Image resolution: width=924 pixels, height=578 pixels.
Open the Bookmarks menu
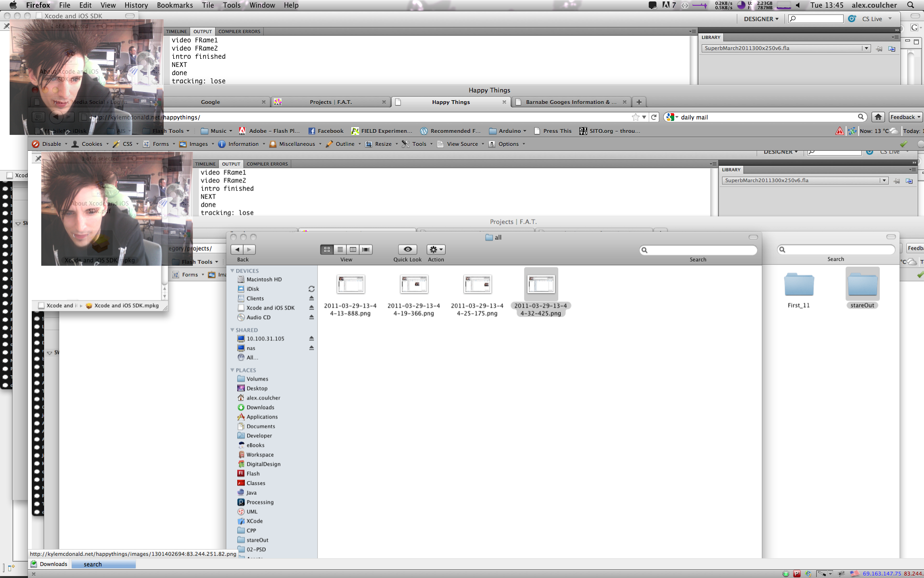pyautogui.click(x=175, y=5)
